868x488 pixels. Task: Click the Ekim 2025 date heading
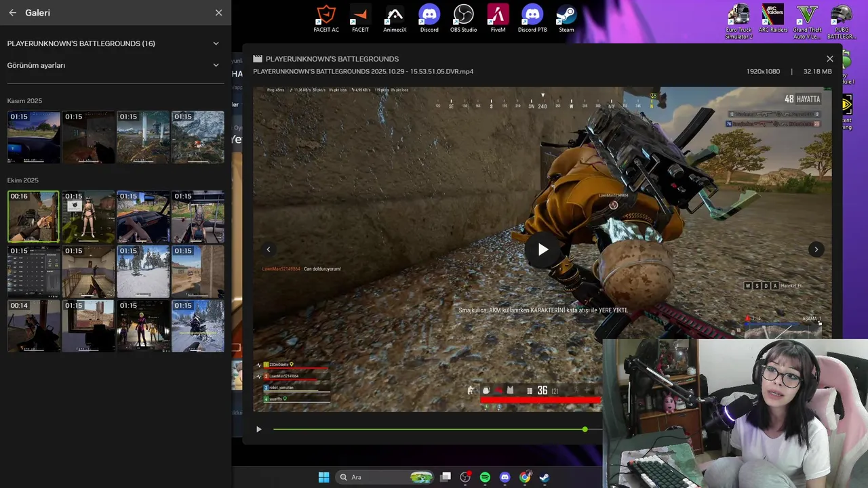coord(23,180)
